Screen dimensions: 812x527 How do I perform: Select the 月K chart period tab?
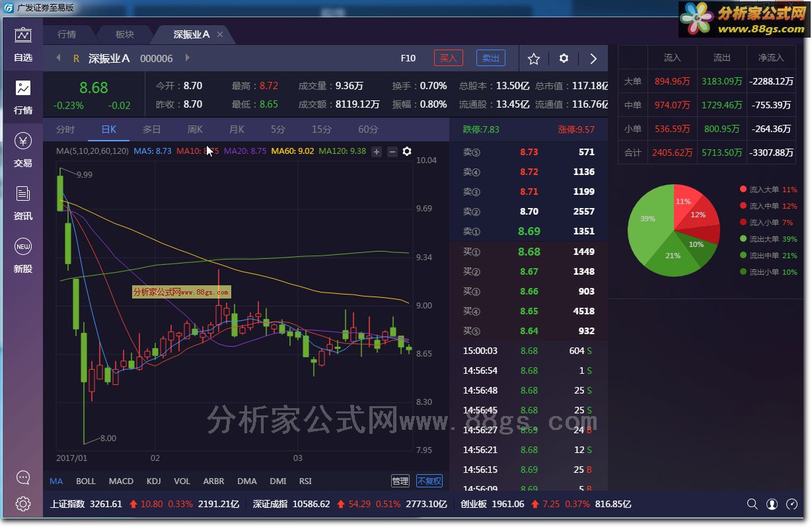tap(237, 129)
